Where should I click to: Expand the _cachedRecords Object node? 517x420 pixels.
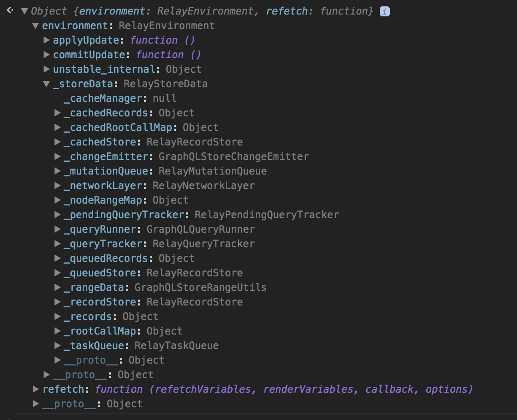coord(57,113)
